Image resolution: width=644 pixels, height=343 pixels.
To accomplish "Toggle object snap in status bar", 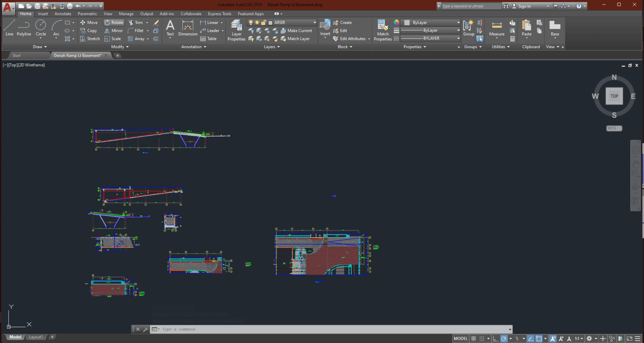I will coord(538,338).
